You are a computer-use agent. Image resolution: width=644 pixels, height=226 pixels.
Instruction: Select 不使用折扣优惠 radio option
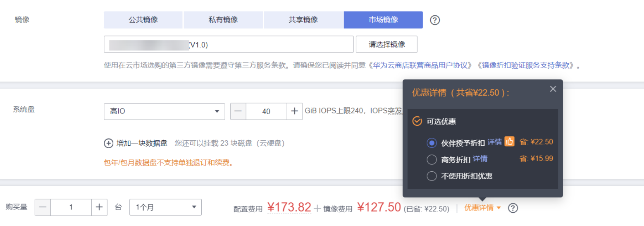point(432,176)
